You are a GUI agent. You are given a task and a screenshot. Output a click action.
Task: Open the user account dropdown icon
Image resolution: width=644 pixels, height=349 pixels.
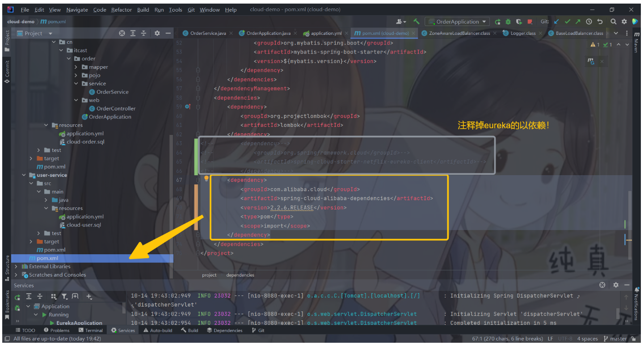pyautogui.click(x=401, y=21)
